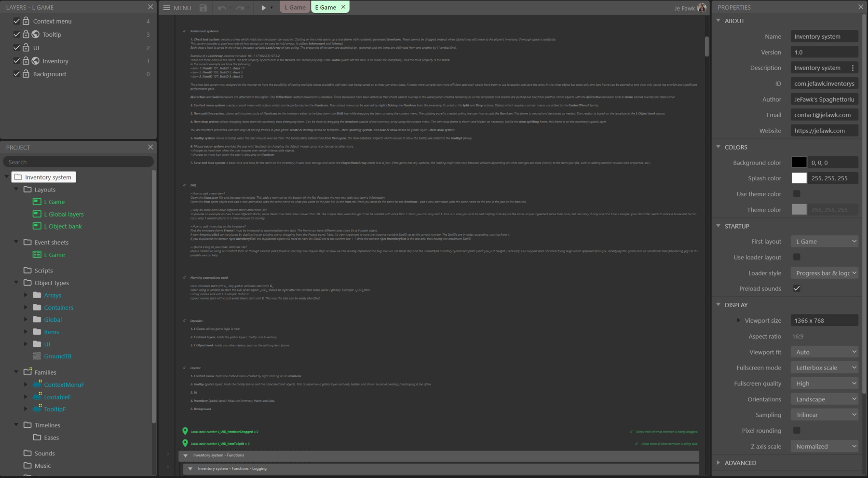This screenshot has height=478, width=868.
Task: Open the L Global layers layout
Action: [64, 214]
